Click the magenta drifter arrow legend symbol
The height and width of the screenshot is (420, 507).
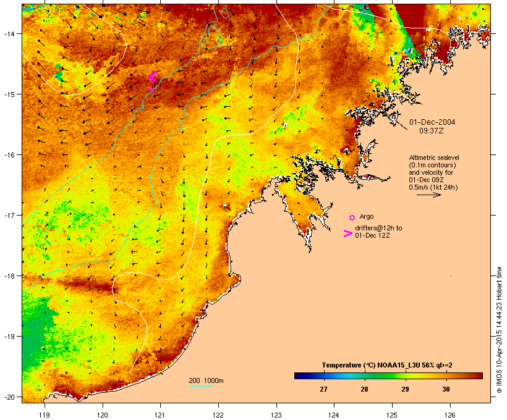pos(348,233)
